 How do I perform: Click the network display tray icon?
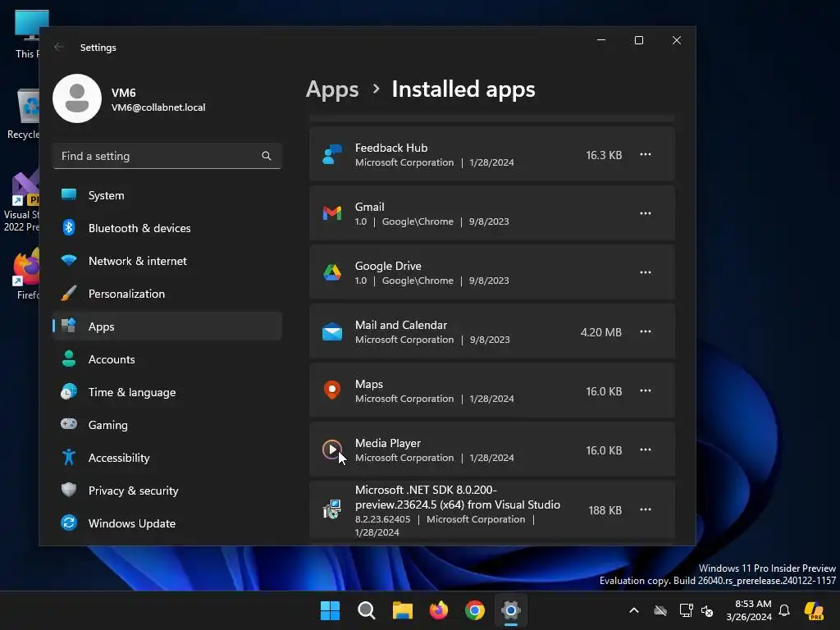tap(686, 610)
